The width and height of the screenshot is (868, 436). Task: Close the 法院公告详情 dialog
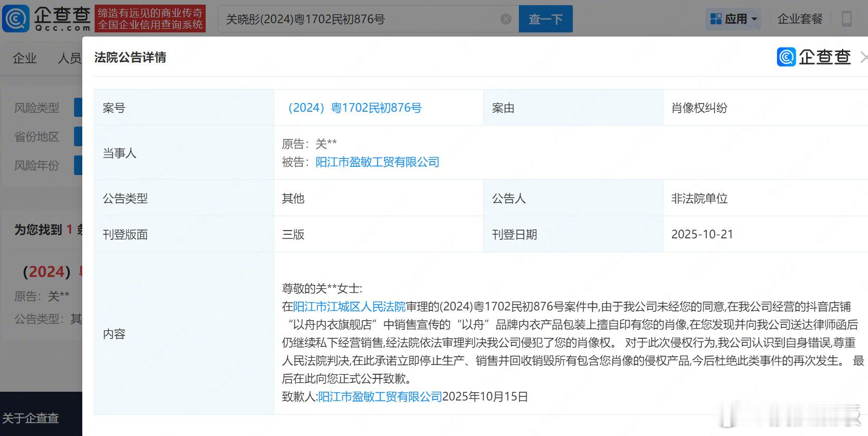coord(864,57)
